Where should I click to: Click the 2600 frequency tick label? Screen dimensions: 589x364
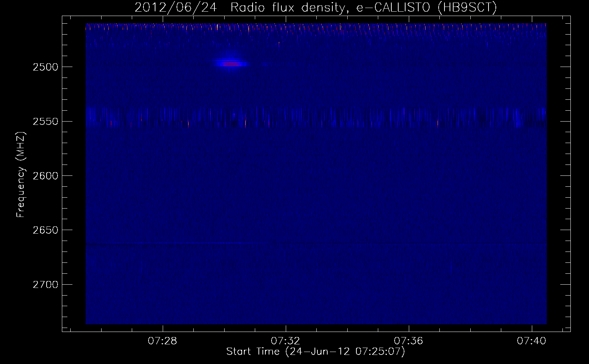tap(46, 176)
